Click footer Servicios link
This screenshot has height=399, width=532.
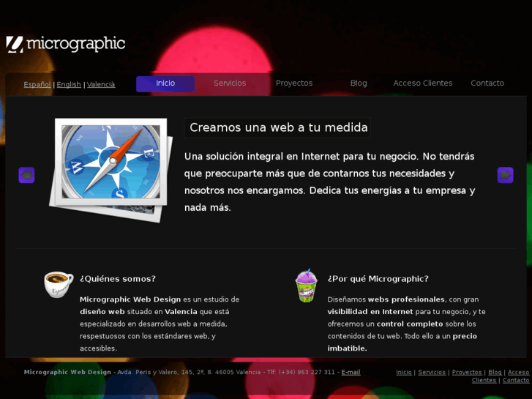(x=432, y=372)
